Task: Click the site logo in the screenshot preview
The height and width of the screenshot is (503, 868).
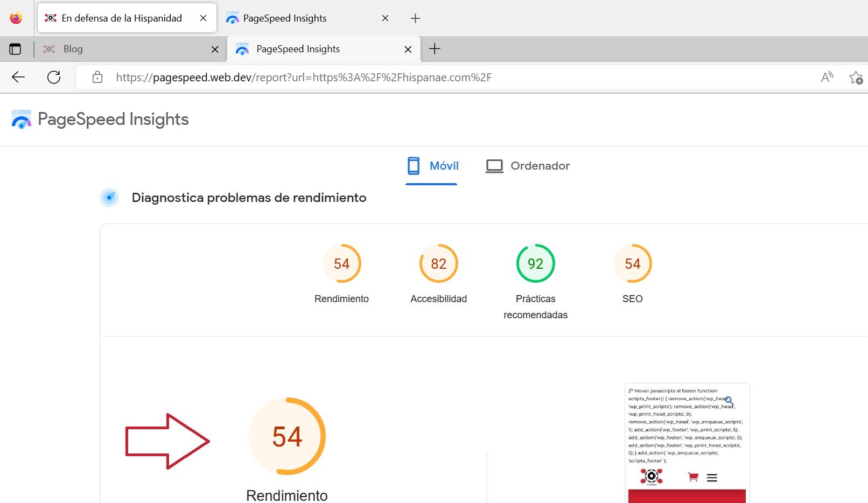Action: (651, 477)
